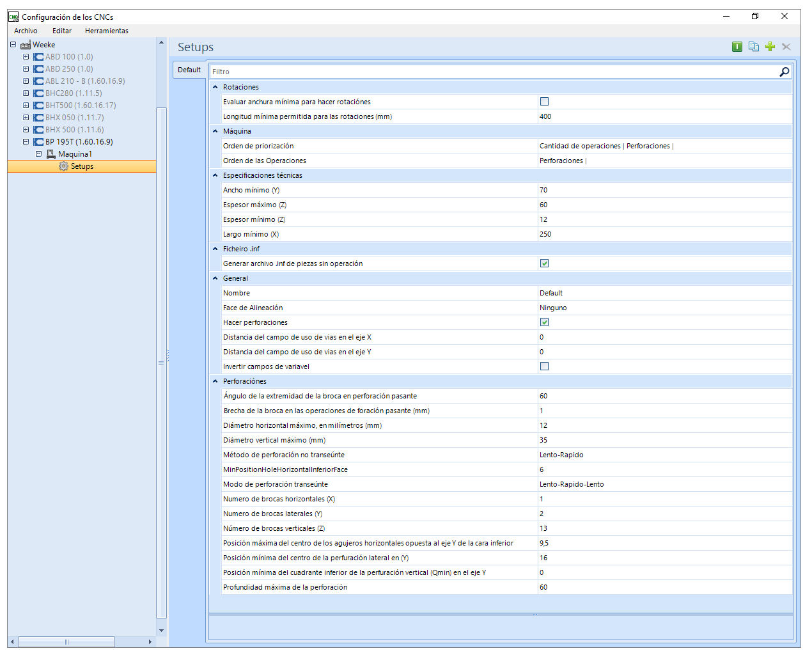Click the BP 195T machine icon
812x660 pixels.
[38, 142]
